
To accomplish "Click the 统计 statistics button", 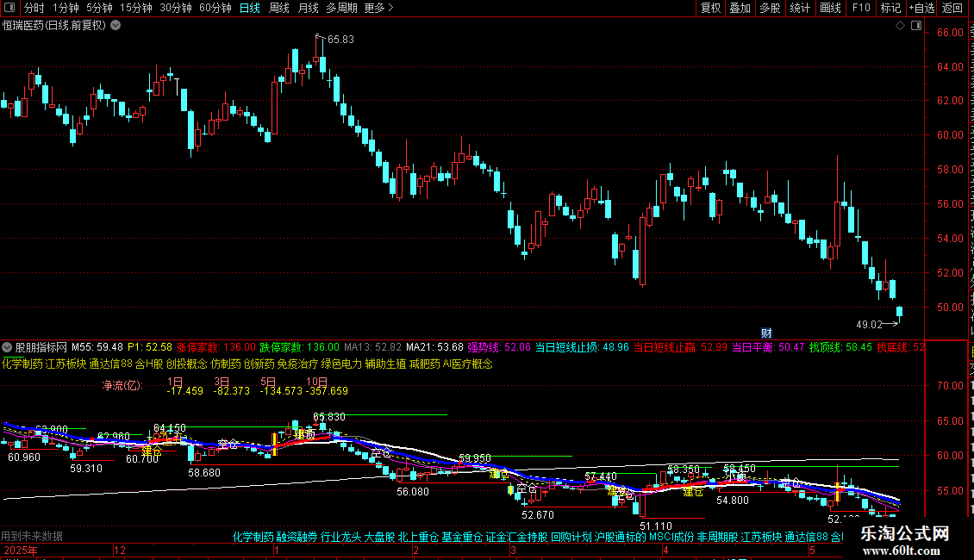I will click(x=800, y=8).
